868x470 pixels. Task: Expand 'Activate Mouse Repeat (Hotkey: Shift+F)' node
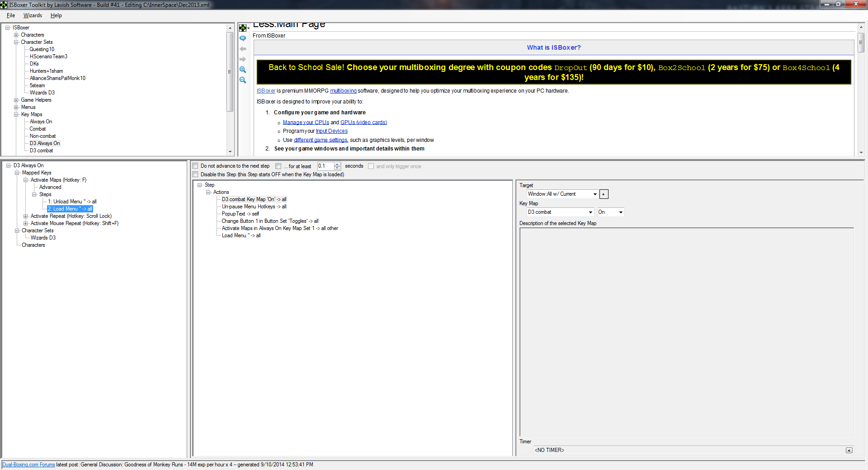(x=26, y=223)
